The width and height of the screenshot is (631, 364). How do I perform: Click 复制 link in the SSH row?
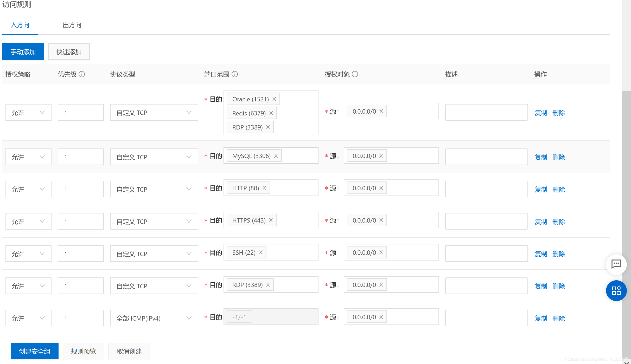(x=541, y=254)
